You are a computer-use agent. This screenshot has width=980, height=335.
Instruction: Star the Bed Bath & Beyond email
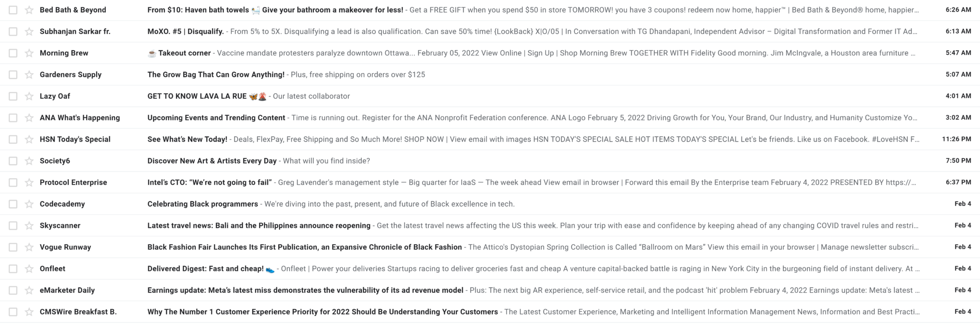coord(29,10)
